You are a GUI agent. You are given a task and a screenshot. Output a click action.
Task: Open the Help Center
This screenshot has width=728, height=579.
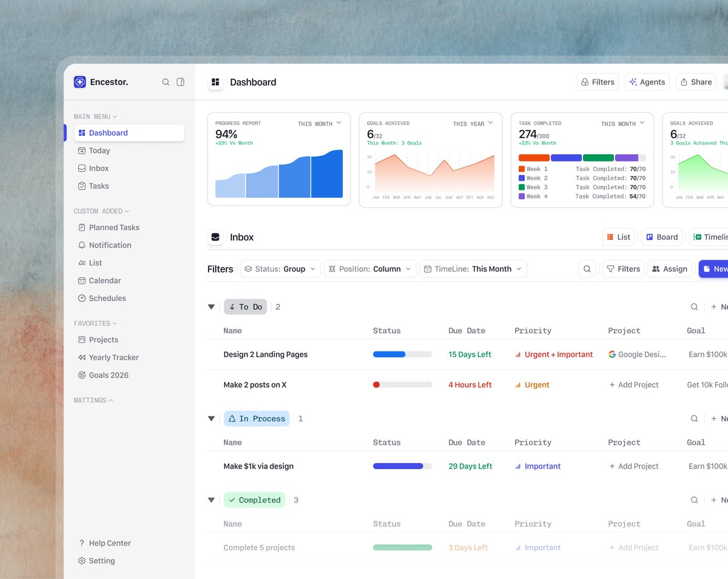click(x=104, y=543)
